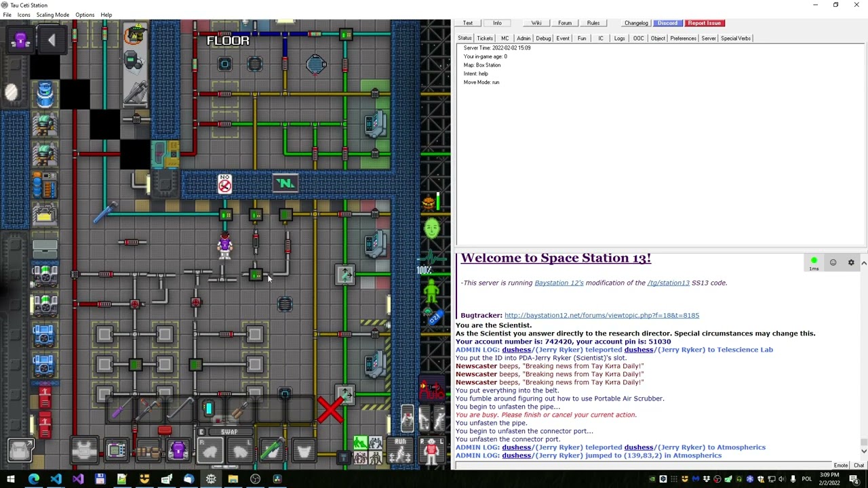868x488 pixels.
Task: Click the heartbeat pulse indicator
Action: click(431, 258)
